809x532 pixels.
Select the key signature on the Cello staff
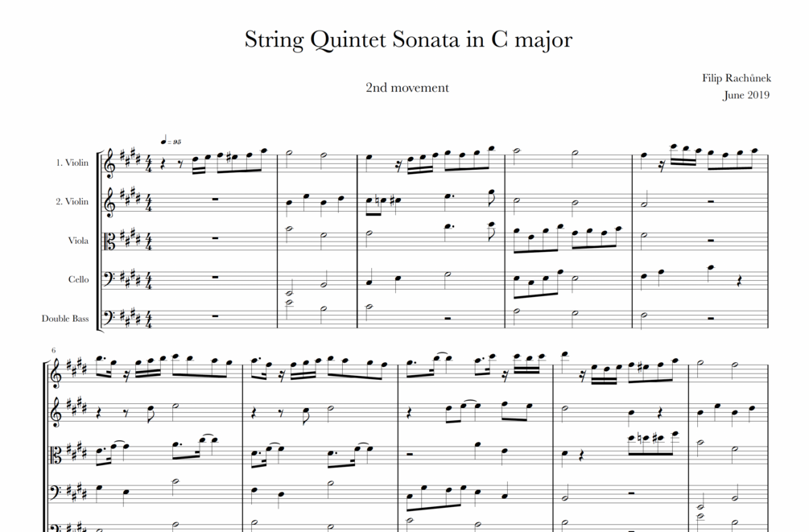[130, 278]
